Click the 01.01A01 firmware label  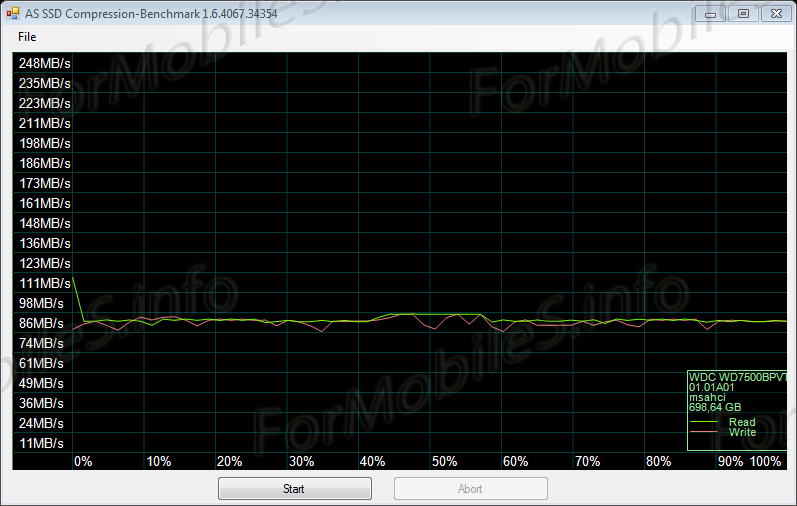711,387
